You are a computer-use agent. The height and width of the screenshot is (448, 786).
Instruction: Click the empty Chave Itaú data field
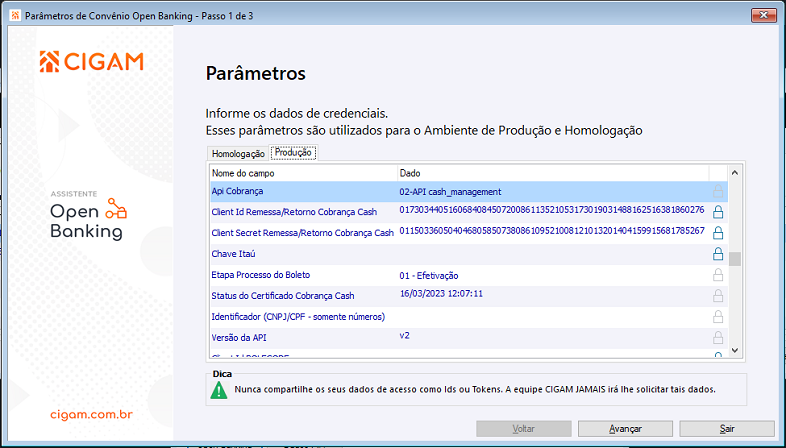click(x=553, y=254)
